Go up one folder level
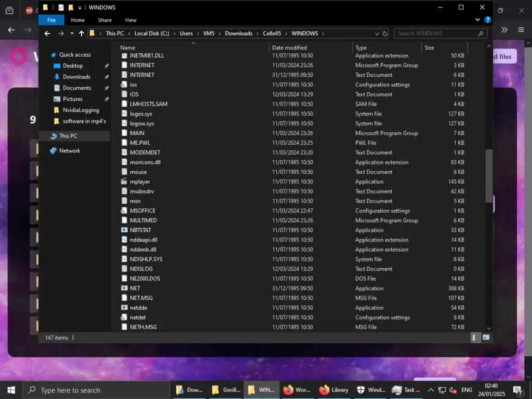 tap(81, 34)
